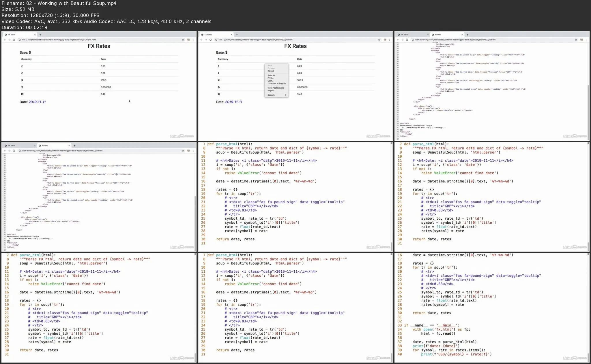Viewport: 591px width, 364px height.
Task: Click back arrow in top-right view-source frame
Action: pos(398,40)
